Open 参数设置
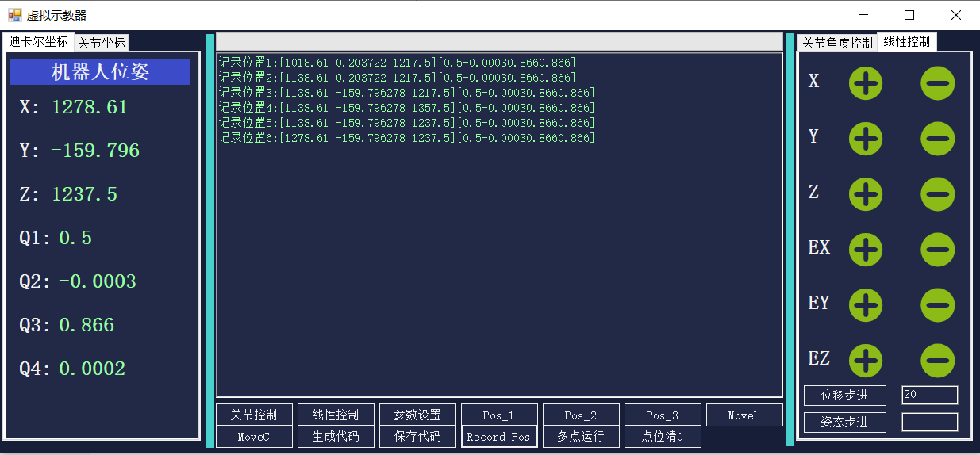980x455 pixels. [x=417, y=415]
